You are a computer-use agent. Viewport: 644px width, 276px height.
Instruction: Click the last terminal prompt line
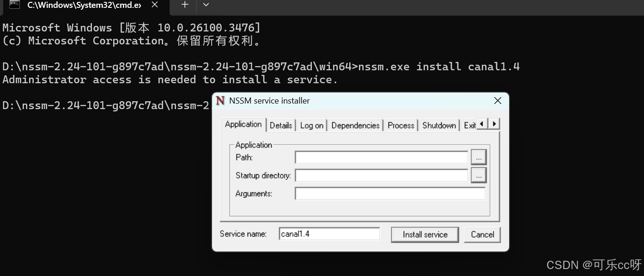click(106, 105)
